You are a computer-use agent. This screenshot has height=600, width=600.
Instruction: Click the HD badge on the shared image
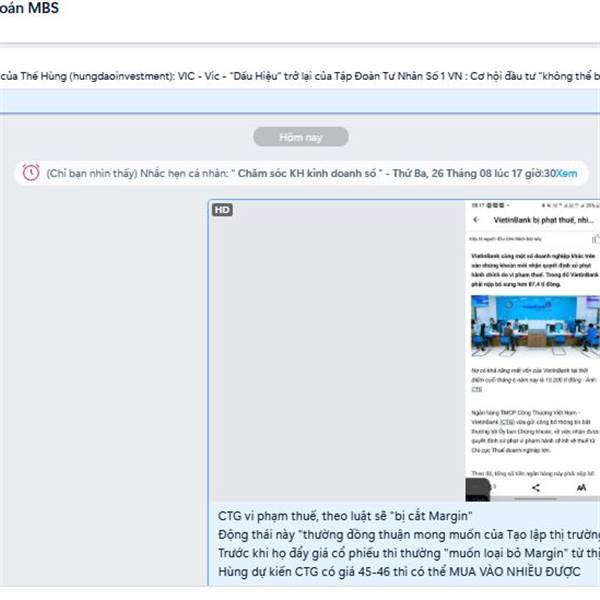click(x=222, y=210)
